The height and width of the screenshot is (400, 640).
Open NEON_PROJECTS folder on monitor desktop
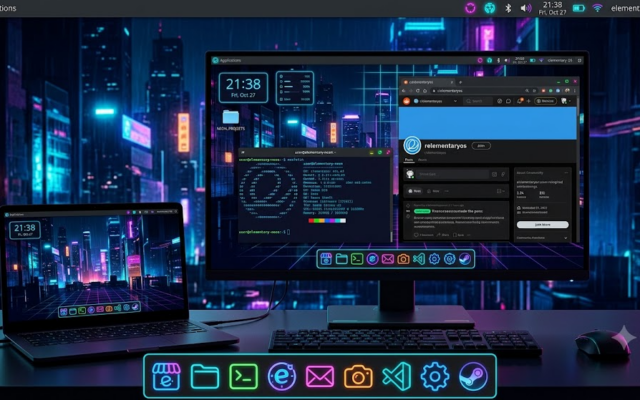click(x=231, y=120)
